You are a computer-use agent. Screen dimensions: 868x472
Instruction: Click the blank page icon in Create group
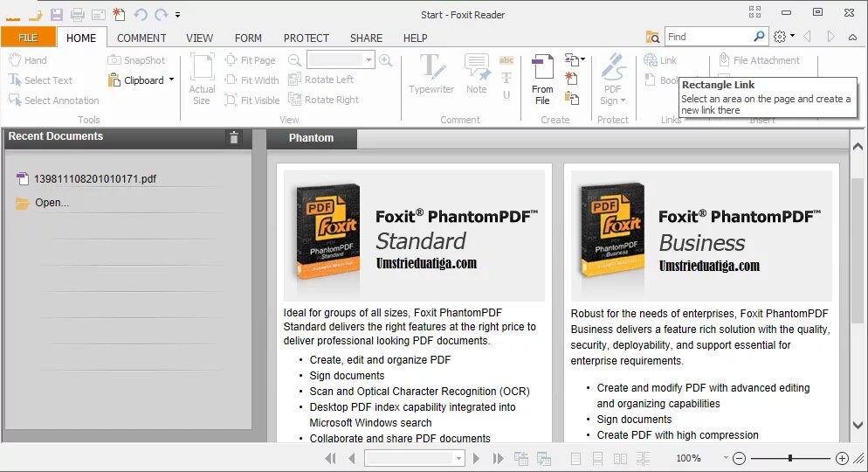pyautogui.click(x=571, y=78)
